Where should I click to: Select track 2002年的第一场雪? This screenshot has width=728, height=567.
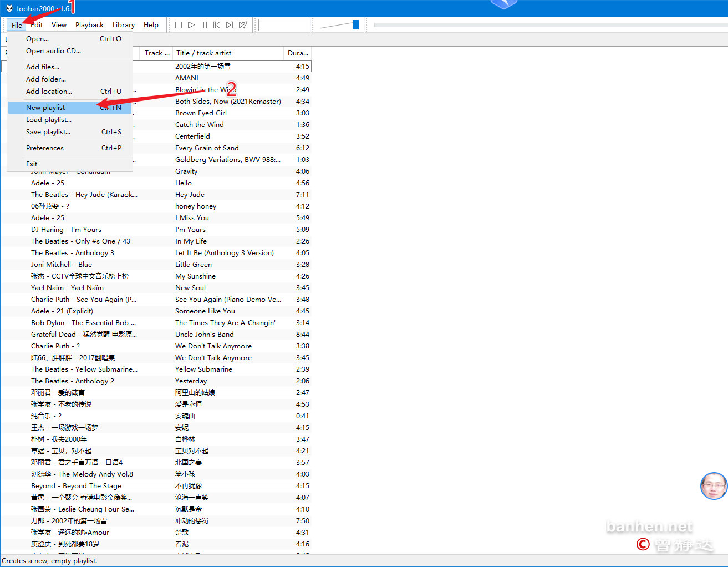203,67
